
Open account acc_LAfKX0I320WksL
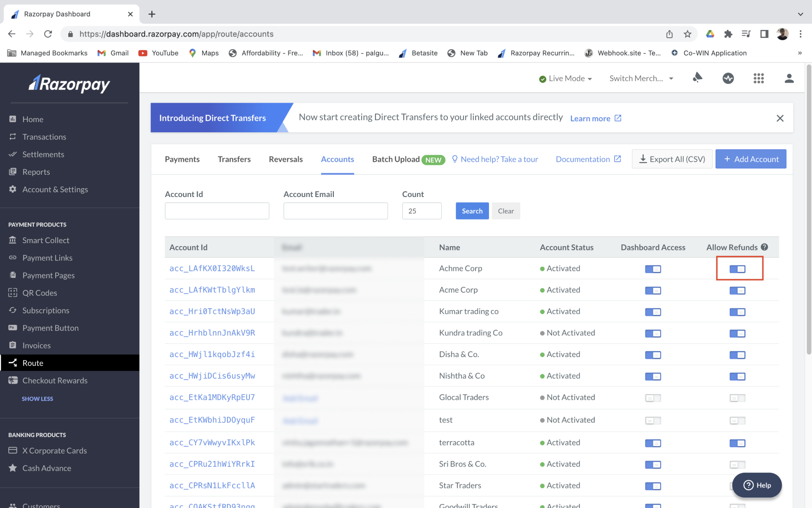[x=212, y=268]
